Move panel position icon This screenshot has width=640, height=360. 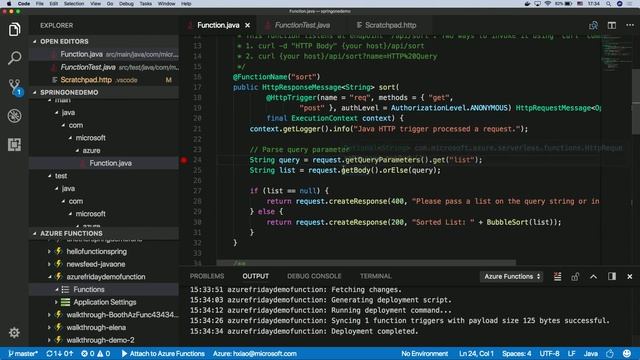click(611, 276)
